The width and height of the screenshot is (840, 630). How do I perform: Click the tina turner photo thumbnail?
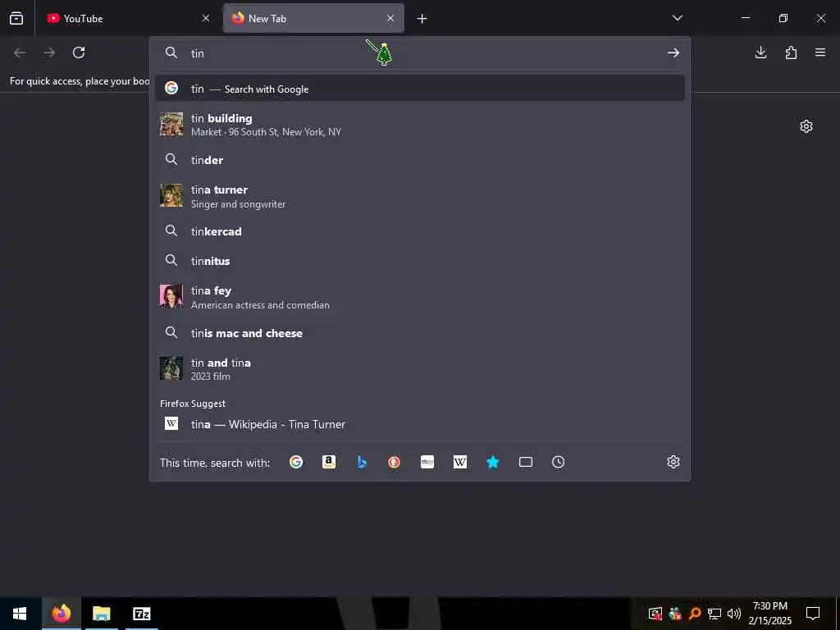171,195
